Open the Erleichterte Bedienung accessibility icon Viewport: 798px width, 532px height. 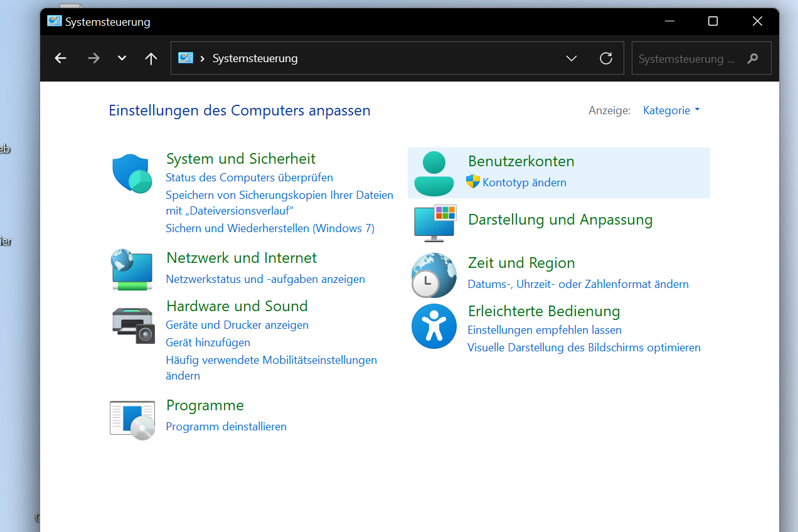434,326
